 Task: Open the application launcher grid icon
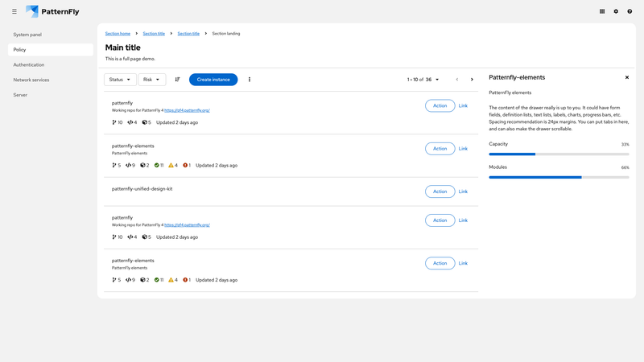coord(602,11)
